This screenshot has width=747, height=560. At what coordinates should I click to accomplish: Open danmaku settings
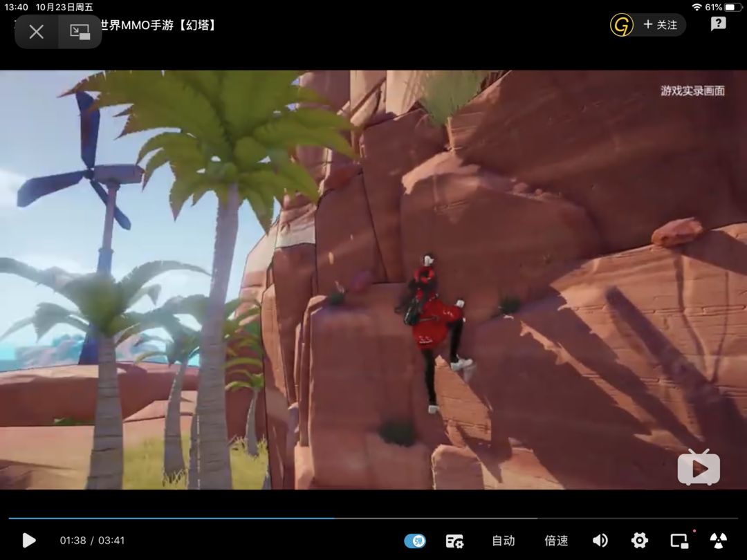pos(454,541)
